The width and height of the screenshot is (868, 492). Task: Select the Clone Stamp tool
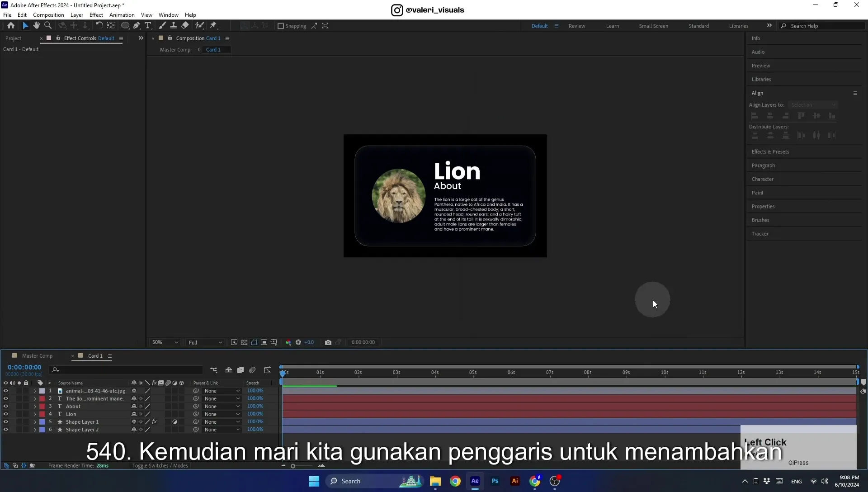coord(173,26)
